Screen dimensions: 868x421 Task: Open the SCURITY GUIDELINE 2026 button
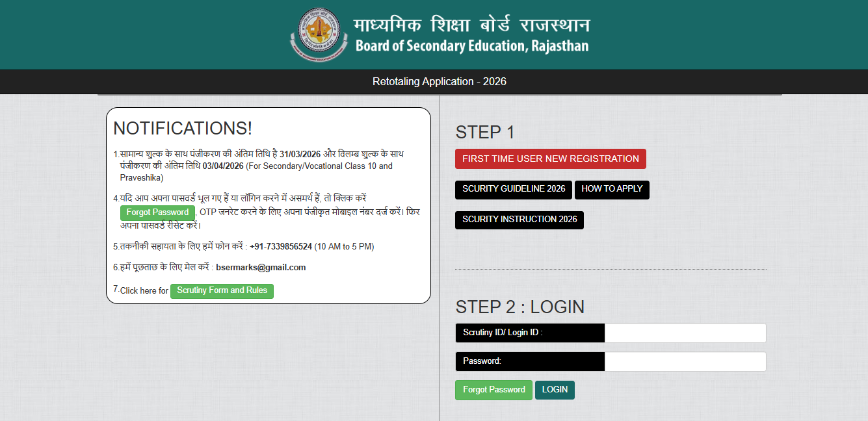tap(513, 189)
